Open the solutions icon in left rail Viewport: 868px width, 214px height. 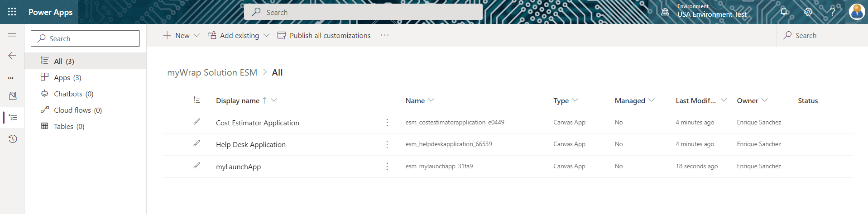13,96
